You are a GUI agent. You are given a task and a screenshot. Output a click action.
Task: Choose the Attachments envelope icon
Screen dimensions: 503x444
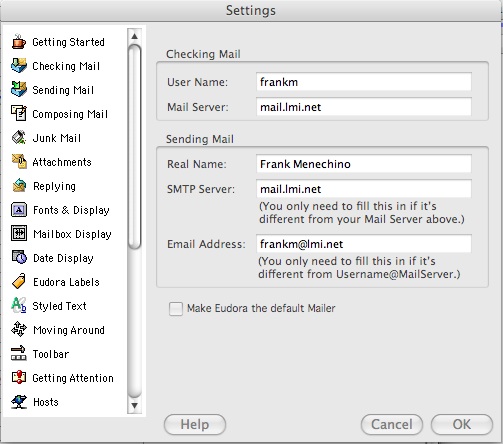[x=19, y=162]
